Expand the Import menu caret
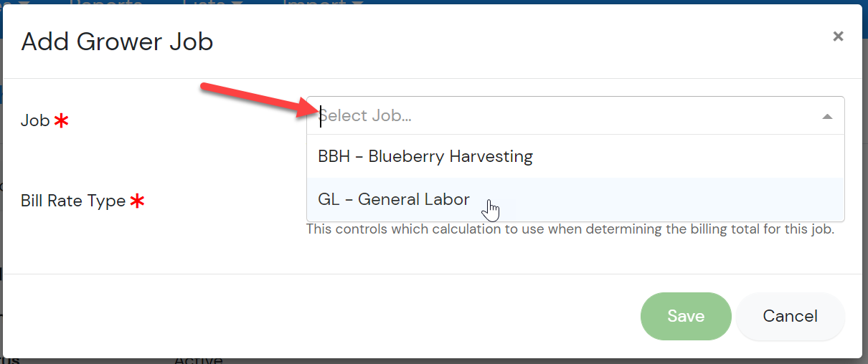Screen dimensions: 868x364 [x=357, y=2]
